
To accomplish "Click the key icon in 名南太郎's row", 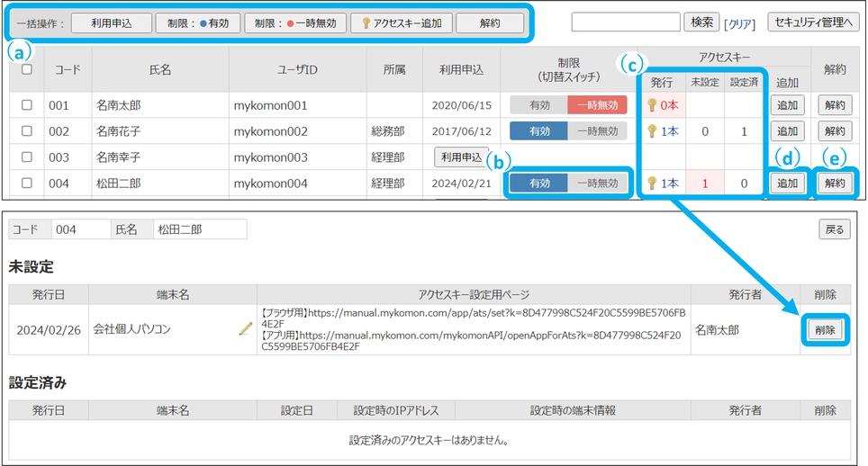I will coord(652,105).
